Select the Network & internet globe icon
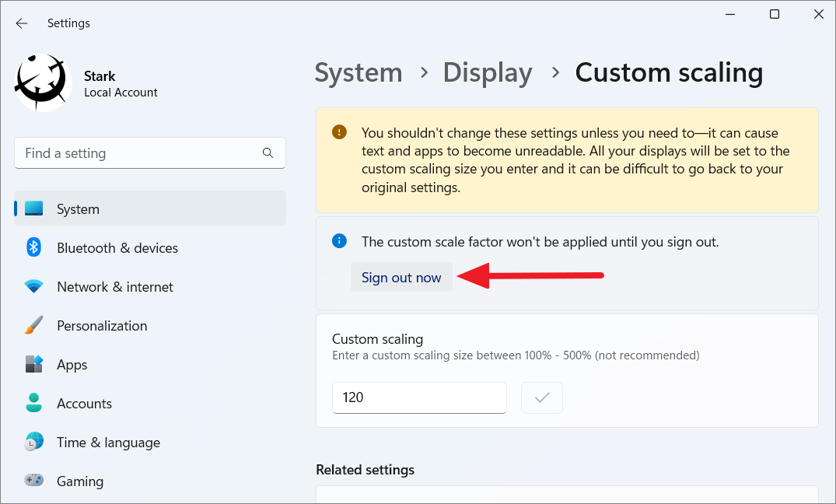Viewport: 836px width, 504px height. click(x=34, y=286)
